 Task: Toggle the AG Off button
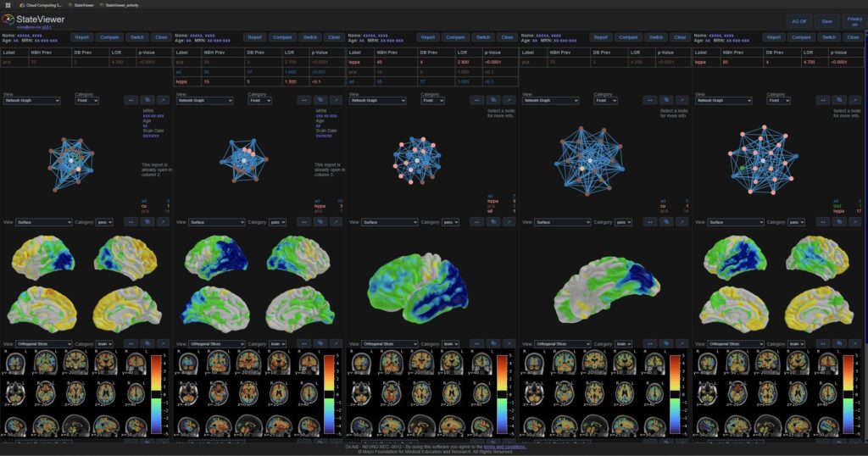click(798, 21)
